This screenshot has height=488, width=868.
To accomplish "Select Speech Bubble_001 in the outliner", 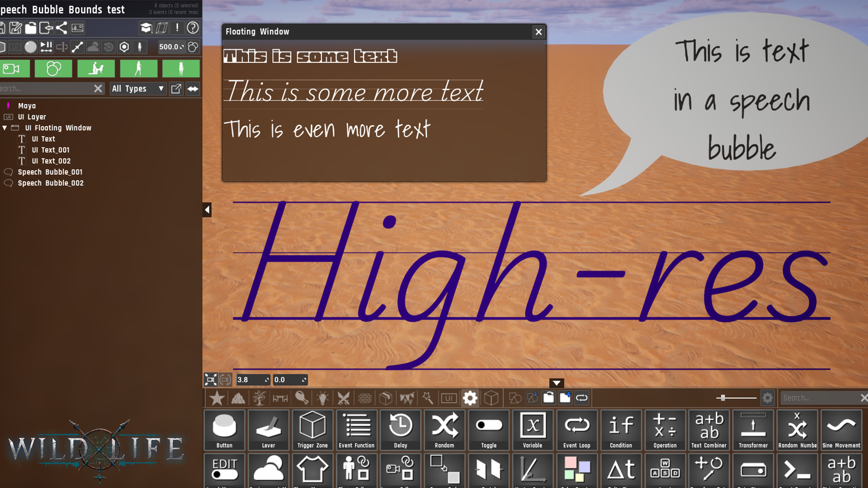I will (x=50, y=172).
